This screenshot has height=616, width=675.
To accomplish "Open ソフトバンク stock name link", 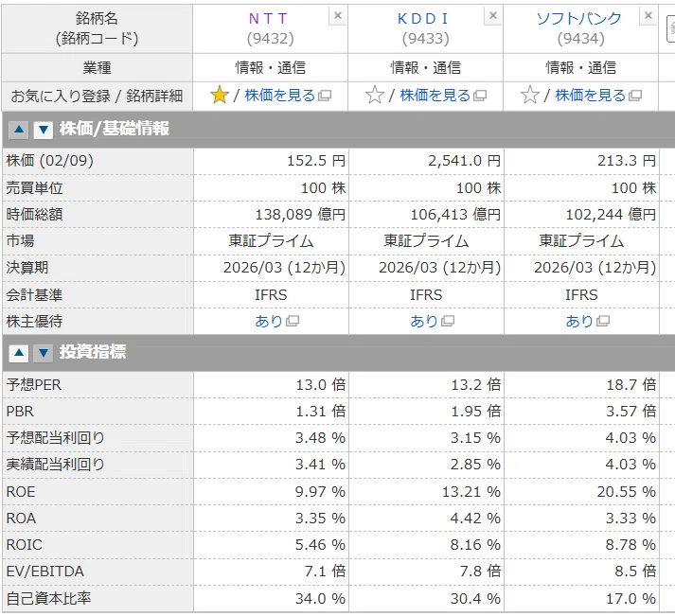I will point(579,19).
